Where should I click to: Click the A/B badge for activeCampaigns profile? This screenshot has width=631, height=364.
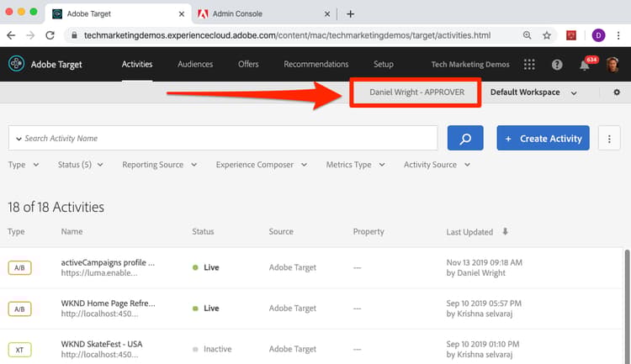click(x=19, y=268)
